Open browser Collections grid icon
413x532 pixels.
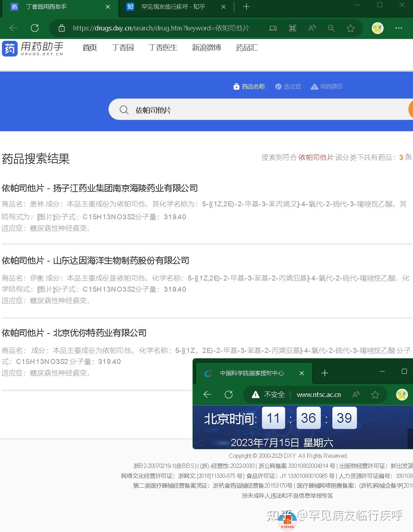pos(292,28)
